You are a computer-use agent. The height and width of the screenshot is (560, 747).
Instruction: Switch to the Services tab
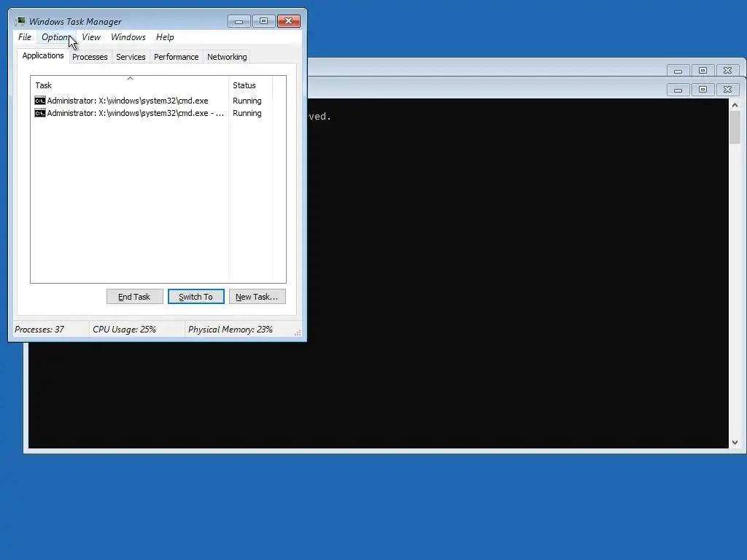tap(131, 57)
